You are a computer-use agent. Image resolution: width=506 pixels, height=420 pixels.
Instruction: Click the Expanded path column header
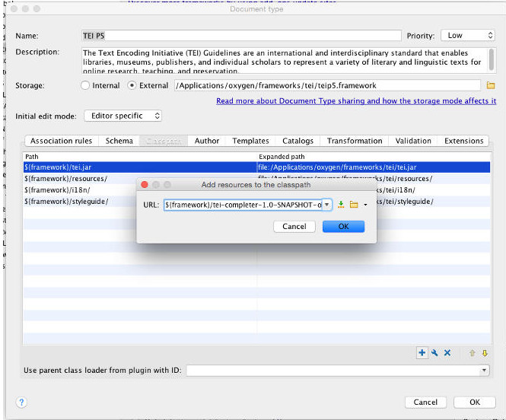coord(374,157)
